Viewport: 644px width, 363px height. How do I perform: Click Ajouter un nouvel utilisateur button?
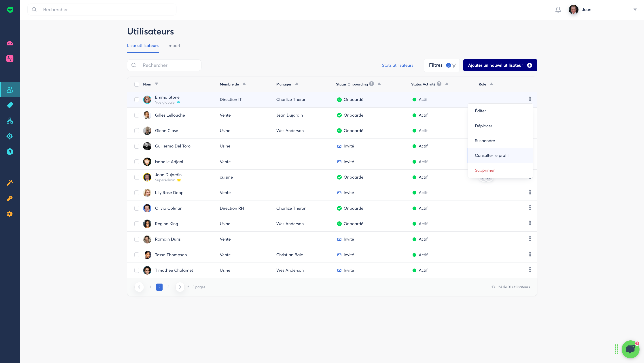pyautogui.click(x=500, y=65)
